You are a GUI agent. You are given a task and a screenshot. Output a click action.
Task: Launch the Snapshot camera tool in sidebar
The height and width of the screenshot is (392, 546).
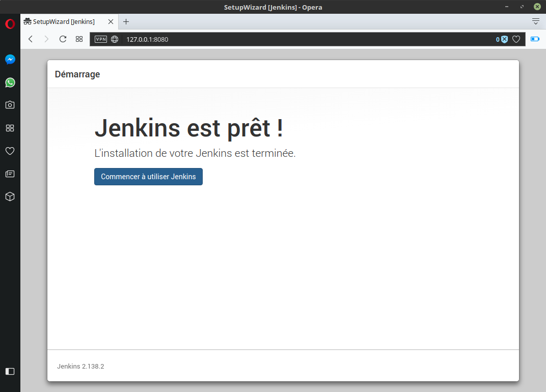pyautogui.click(x=10, y=105)
